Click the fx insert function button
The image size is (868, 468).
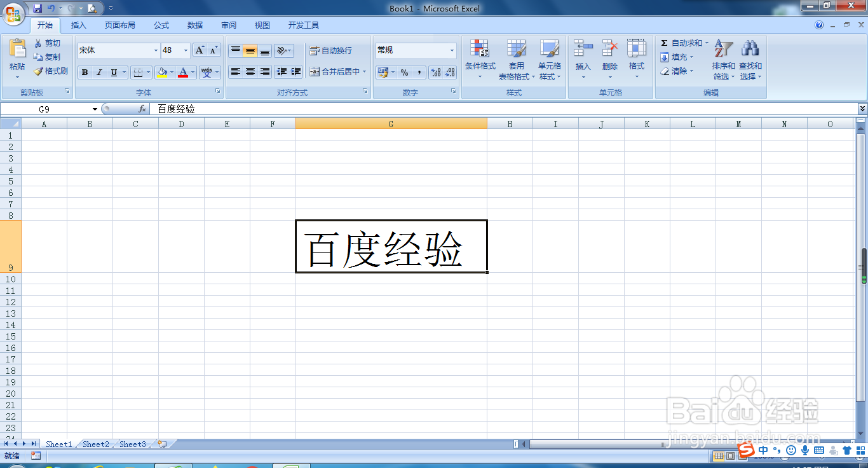pyautogui.click(x=142, y=109)
